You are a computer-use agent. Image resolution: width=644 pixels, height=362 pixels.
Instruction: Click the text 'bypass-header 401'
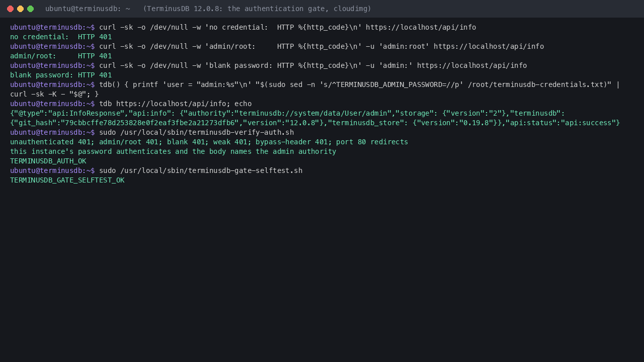[291, 142]
